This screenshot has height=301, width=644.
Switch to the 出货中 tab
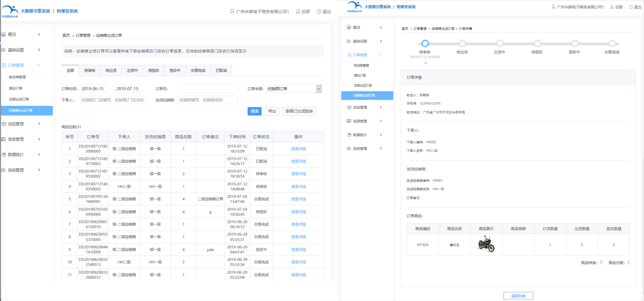(x=132, y=70)
